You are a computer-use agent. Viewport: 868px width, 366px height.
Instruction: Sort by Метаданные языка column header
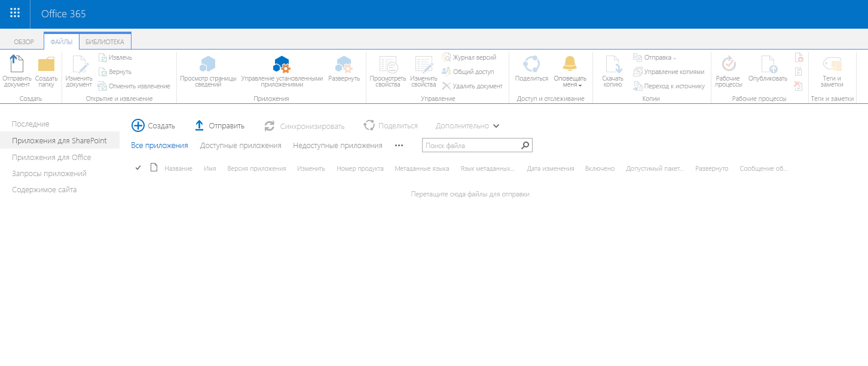(x=421, y=168)
